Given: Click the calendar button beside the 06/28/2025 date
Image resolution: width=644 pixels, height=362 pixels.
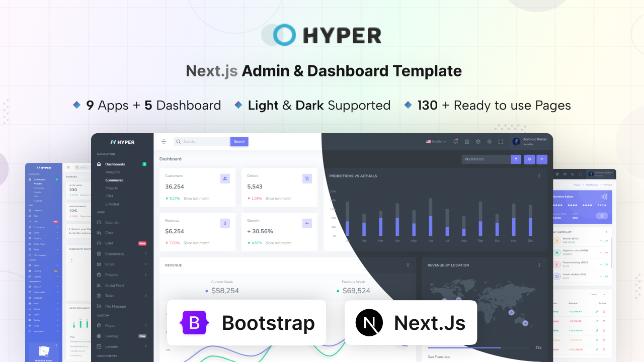Looking at the screenshot, I should coord(516,159).
